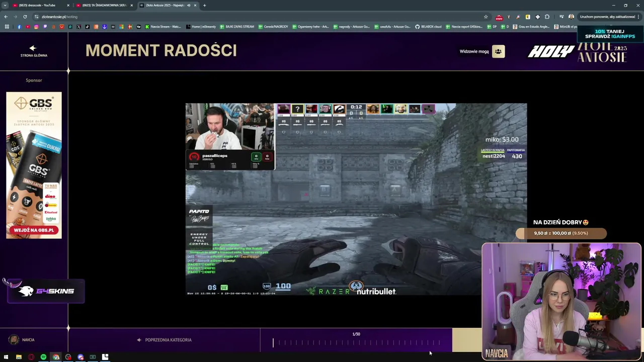Viewport: 644px width, 362px height.
Task: Go to Poprzednia Kategoria
Action: (164, 340)
